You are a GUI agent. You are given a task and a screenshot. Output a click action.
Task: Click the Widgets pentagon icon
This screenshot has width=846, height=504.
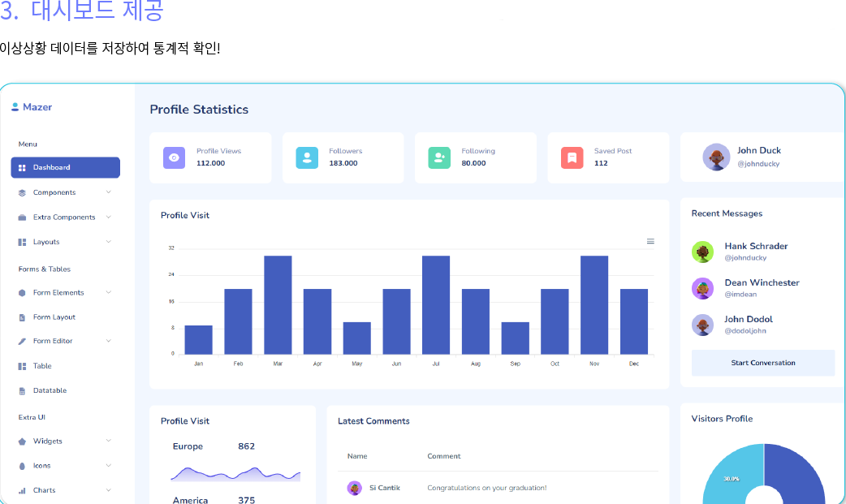22,442
